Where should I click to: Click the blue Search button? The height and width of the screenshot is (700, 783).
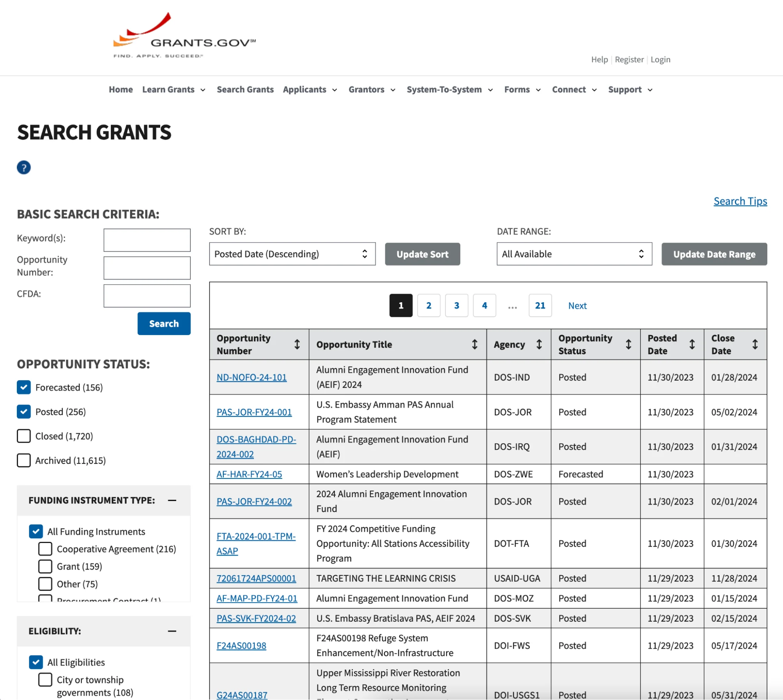click(x=164, y=323)
